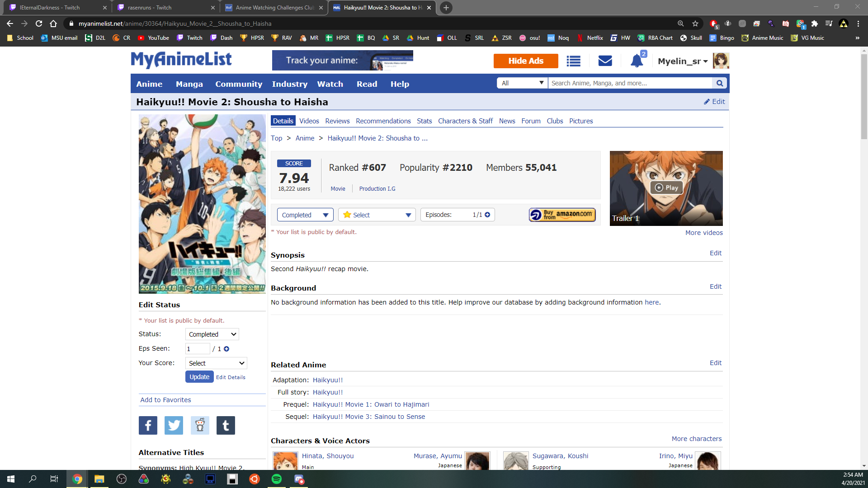Click the Update button

[x=199, y=377]
